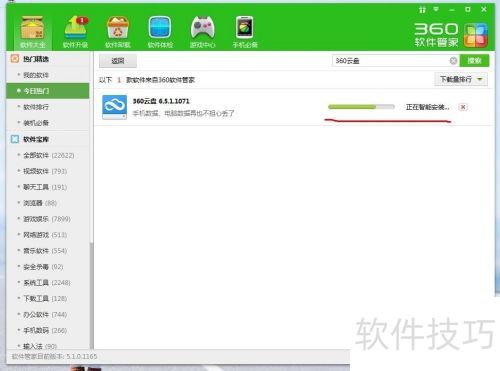The image size is (500, 371).
Task: Open 软件升级 upgrade icon with badge
Action: [x=75, y=32]
